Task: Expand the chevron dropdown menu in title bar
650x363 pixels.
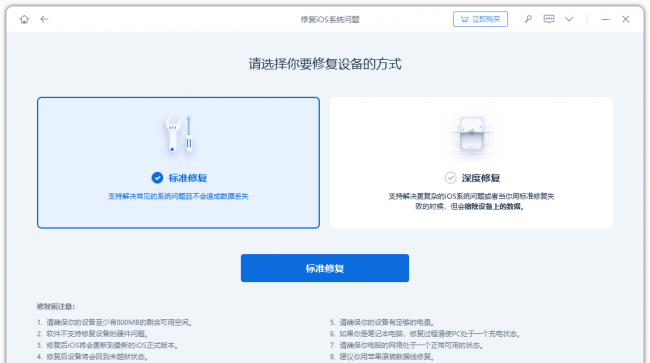Action: 569,19
